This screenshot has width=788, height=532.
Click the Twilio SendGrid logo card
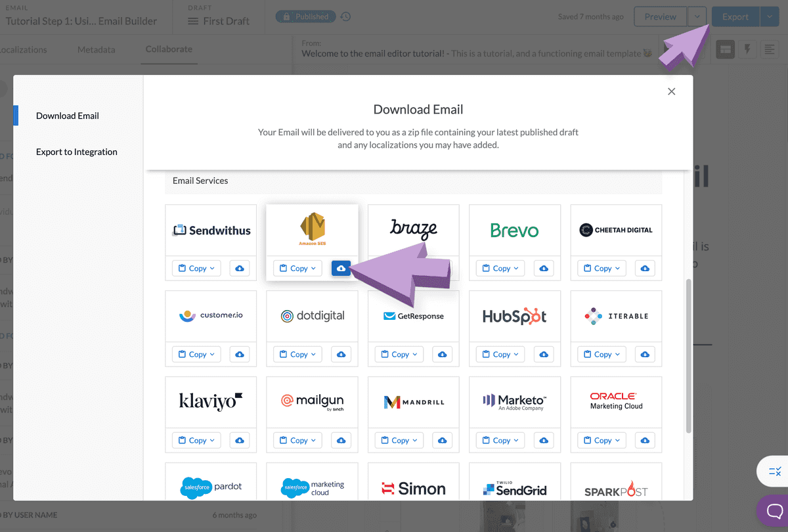515,482
